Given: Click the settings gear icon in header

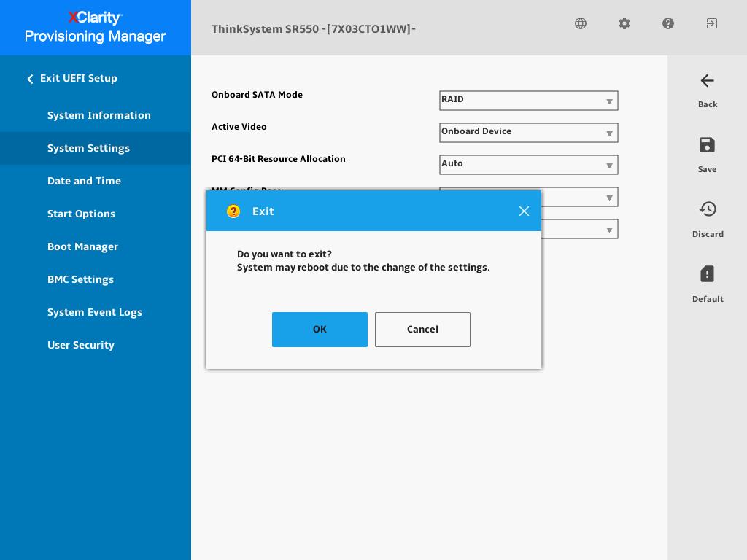Looking at the screenshot, I should coord(624,23).
